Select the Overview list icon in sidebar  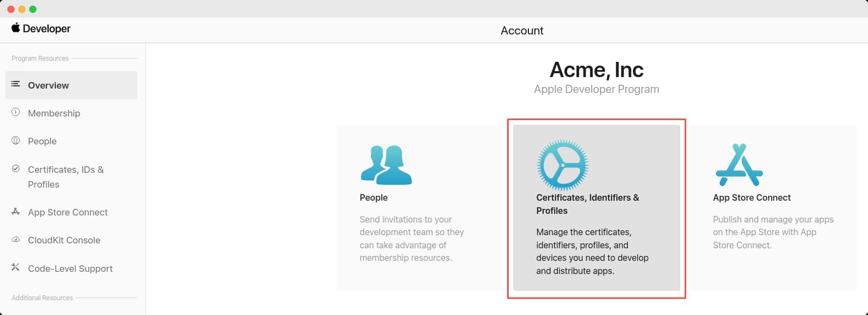click(16, 84)
